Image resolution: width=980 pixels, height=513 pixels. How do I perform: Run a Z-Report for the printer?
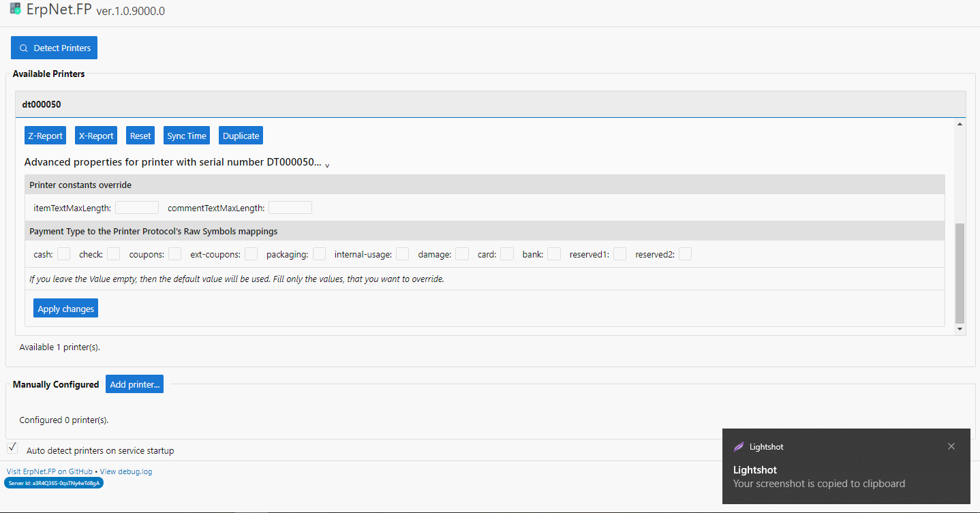pyautogui.click(x=45, y=135)
